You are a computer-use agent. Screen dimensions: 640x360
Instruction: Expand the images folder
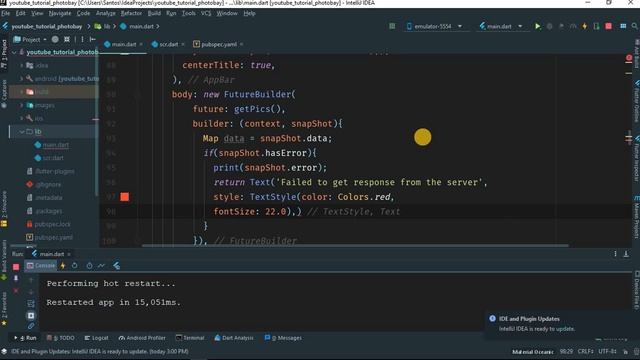tap(22, 105)
